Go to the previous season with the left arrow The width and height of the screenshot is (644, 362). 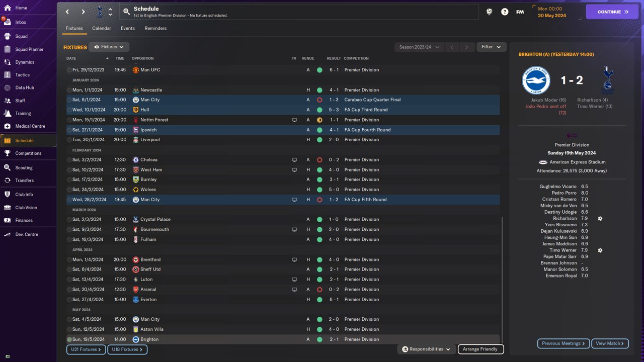(452, 47)
